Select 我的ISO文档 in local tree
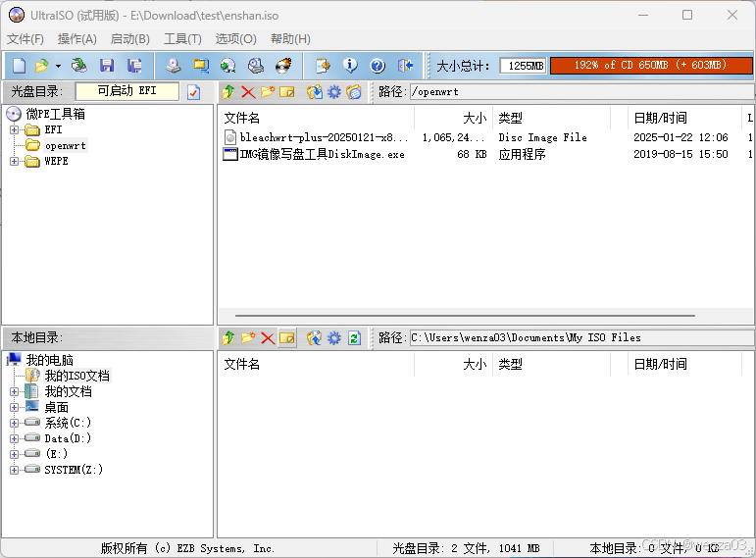Viewport: 756px width, 558px height. pos(77,376)
